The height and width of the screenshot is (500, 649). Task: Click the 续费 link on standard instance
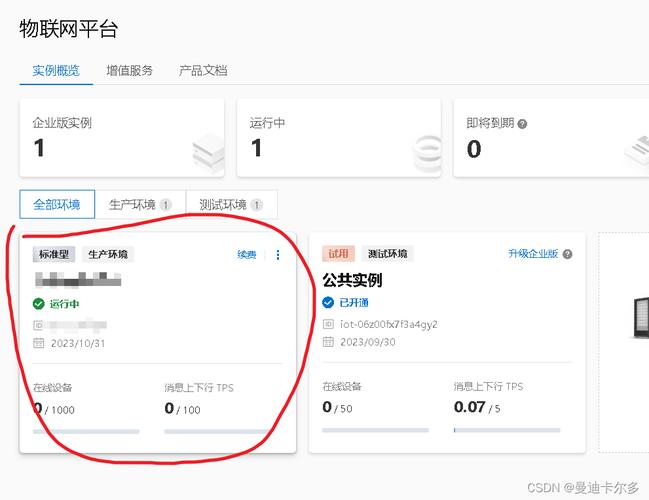tap(247, 254)
